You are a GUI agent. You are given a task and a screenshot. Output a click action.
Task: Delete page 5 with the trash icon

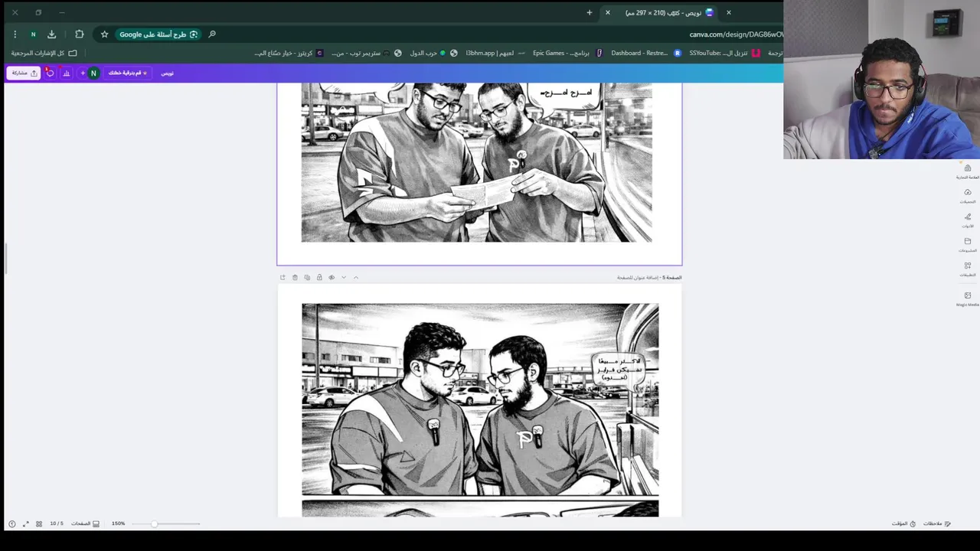tap(295, 277)
